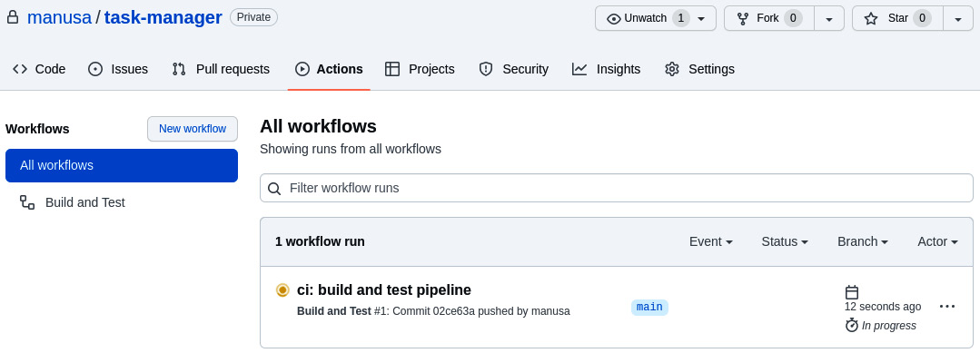Open the Actor filter dropdown
Screen dimensions: 980x353
(x=937, y=241)
